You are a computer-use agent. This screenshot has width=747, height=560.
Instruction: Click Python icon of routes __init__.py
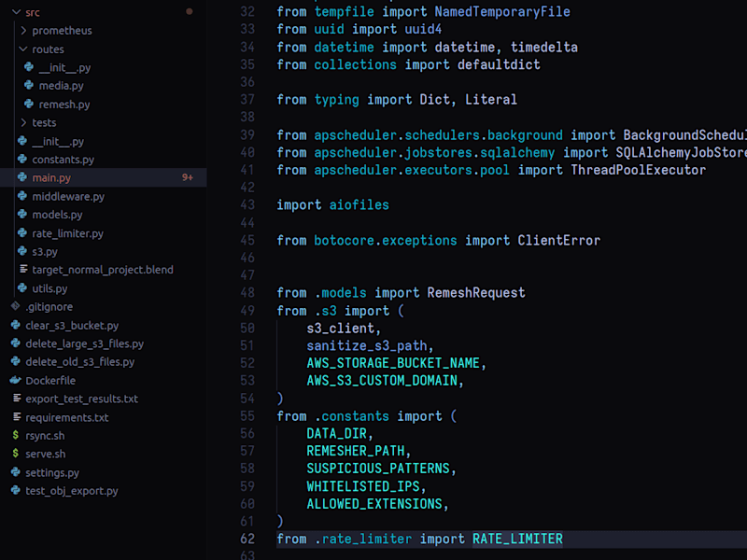tap(29, 66)
